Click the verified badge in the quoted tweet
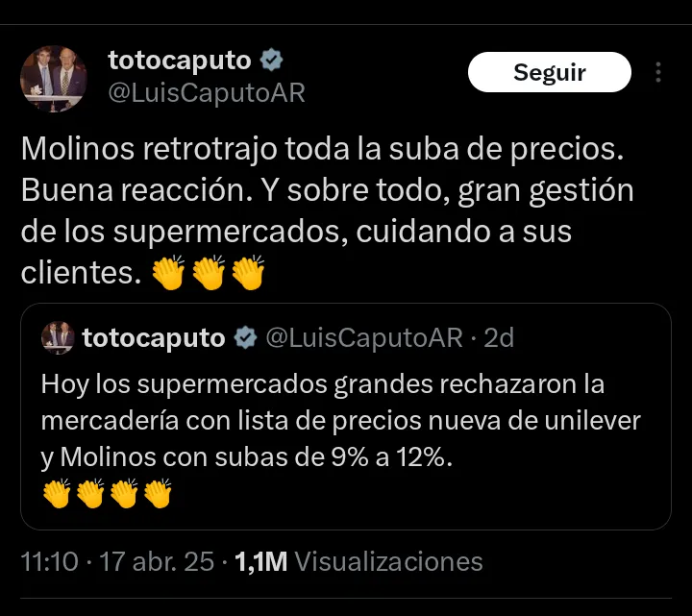This screenshot has width=692, height=616. 246,337
